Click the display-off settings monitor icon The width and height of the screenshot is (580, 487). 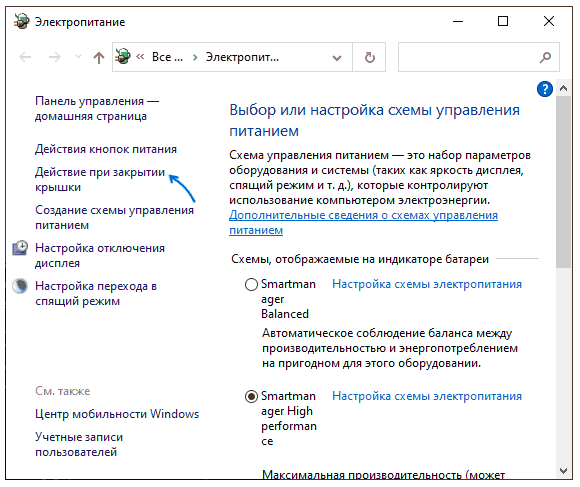tap(20, 248)
